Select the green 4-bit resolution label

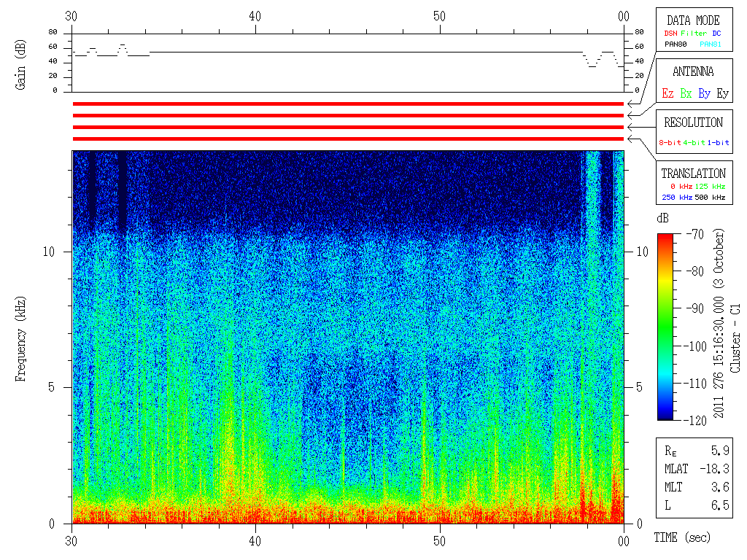click(694, 142)
